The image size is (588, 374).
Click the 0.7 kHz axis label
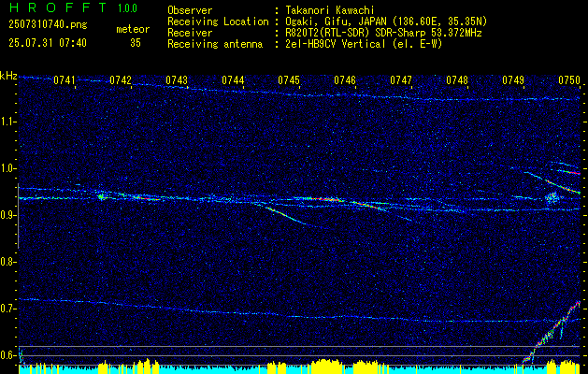click(7, 309)
